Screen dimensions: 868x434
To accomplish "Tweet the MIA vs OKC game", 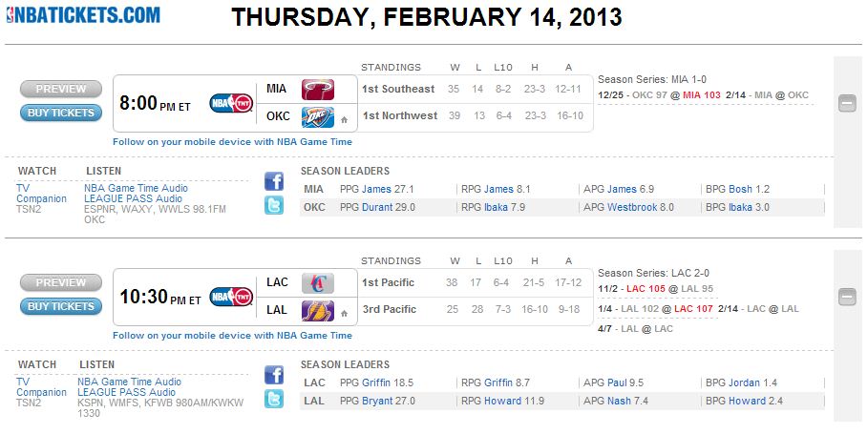I will pos(274,205).
